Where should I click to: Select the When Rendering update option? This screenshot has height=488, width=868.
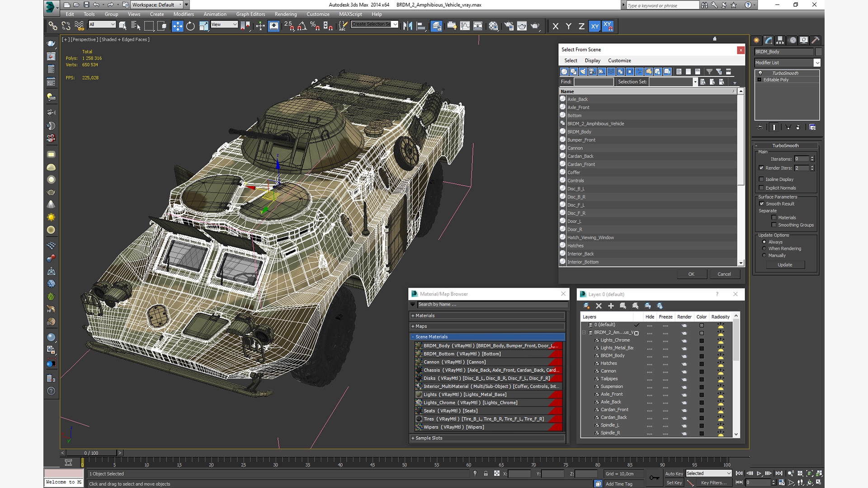764,249
